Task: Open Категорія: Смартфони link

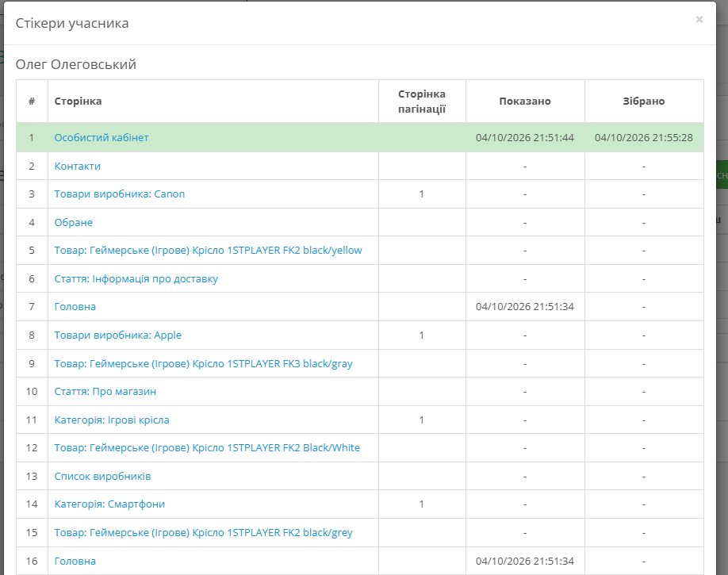Action: [109, 504]
